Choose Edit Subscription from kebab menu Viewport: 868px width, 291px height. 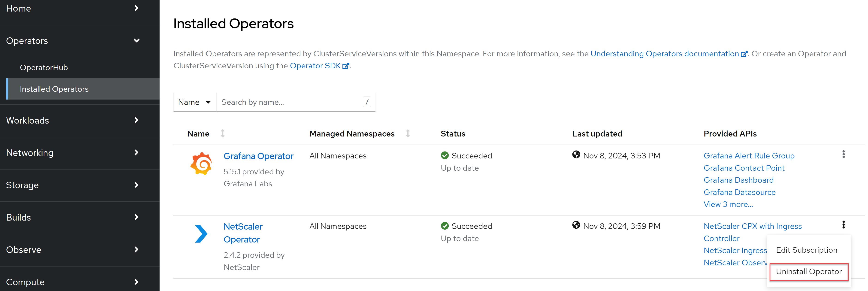806,250
